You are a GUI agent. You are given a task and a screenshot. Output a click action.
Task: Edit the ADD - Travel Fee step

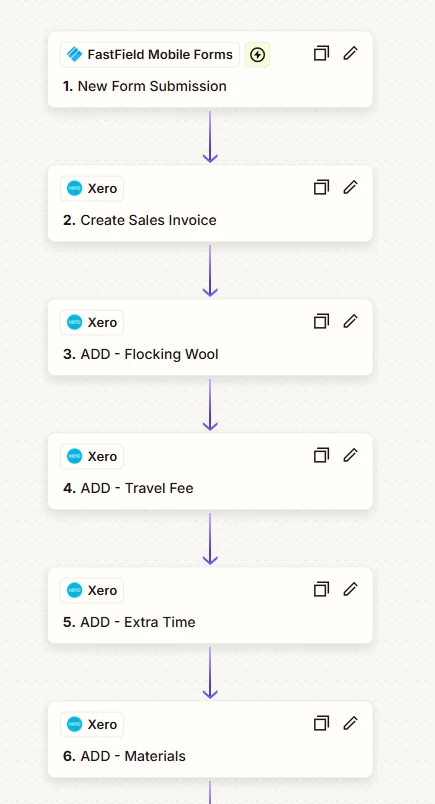coord(350,455)
